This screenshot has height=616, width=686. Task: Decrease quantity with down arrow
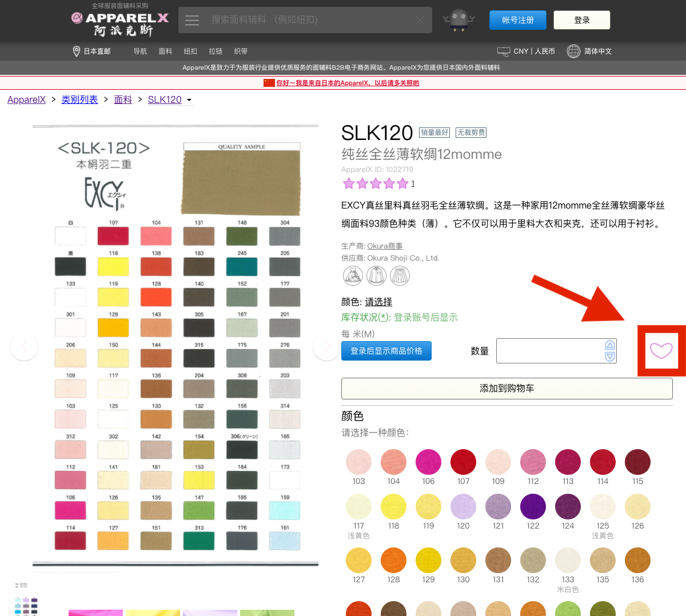pos(610,357)
